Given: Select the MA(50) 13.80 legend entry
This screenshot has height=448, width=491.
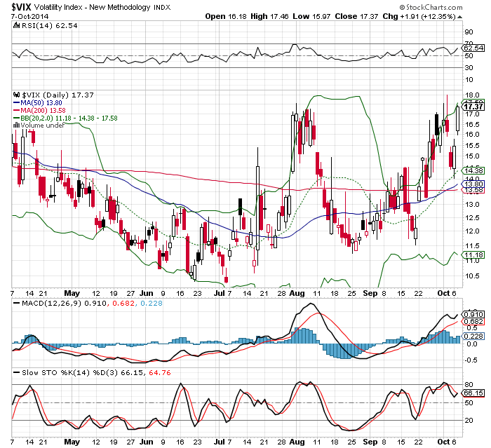Looking at the screenshot, I should tap(38, 102).
